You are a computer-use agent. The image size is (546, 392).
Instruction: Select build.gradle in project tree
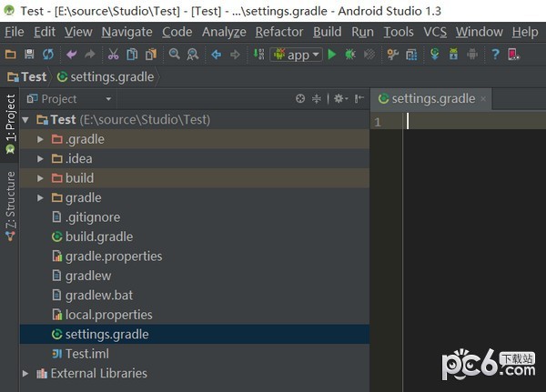point(195,236)
